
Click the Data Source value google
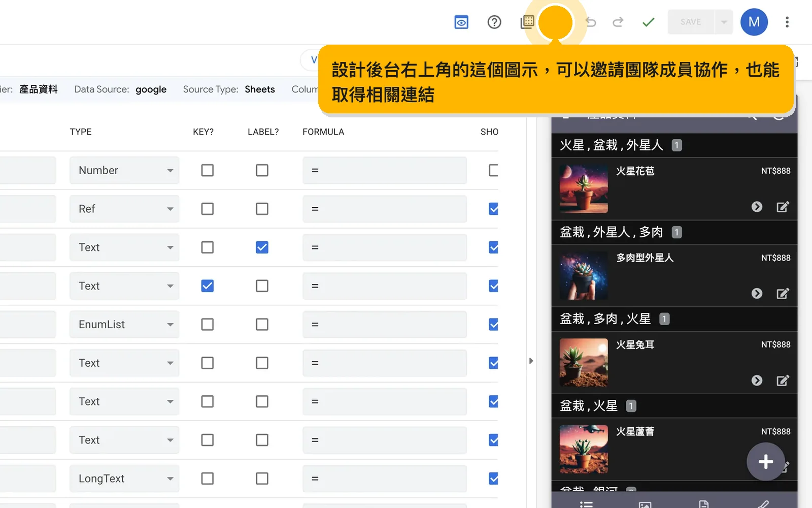pyautogui.click(x=151, y=89)
